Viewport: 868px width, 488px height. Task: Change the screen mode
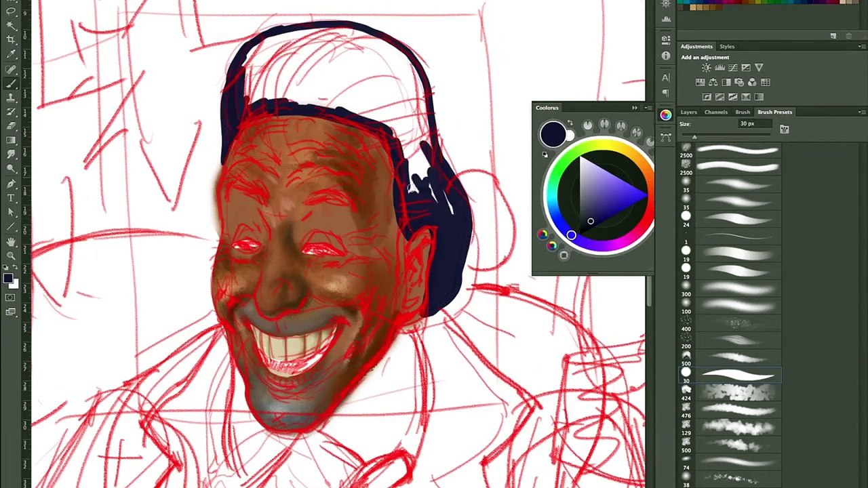point(11,312)
